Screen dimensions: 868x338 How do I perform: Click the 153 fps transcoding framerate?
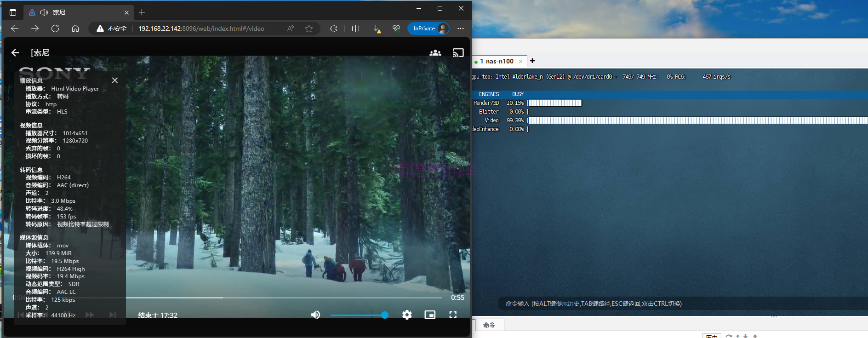tap(67, 217)
